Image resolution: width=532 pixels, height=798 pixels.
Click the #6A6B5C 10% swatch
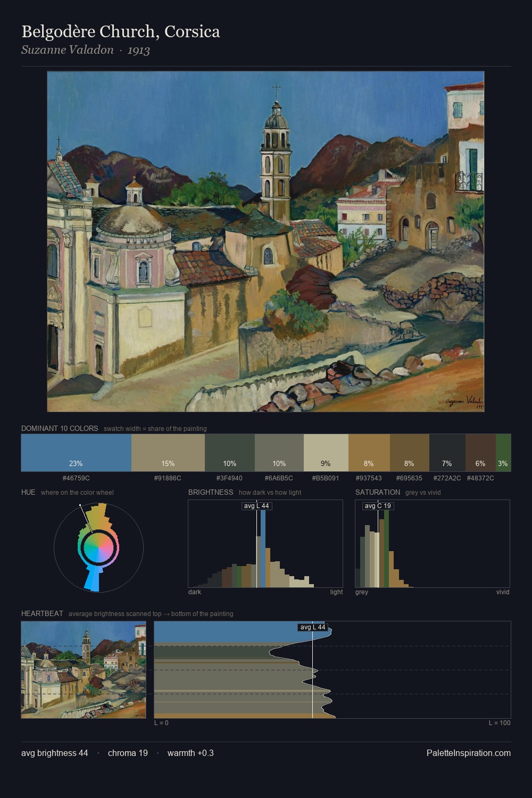279,453
